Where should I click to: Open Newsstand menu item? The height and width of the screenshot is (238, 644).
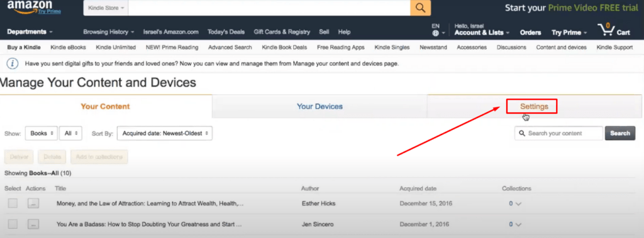433,47
